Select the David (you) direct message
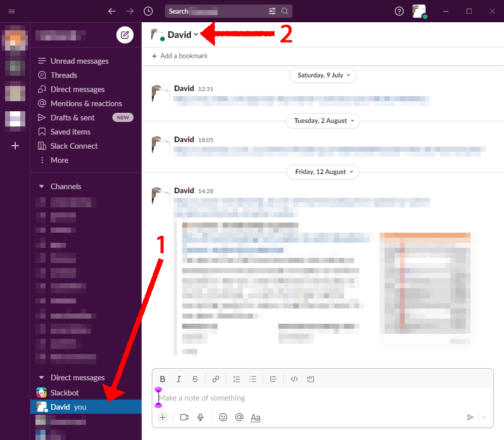Screen dimensions: 504x440 [86, 407]
